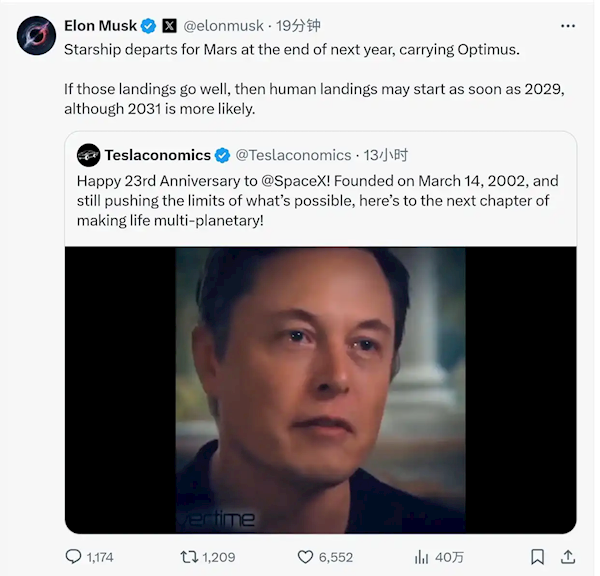
Task: Bookmark this post
Action: coord(537,556)
